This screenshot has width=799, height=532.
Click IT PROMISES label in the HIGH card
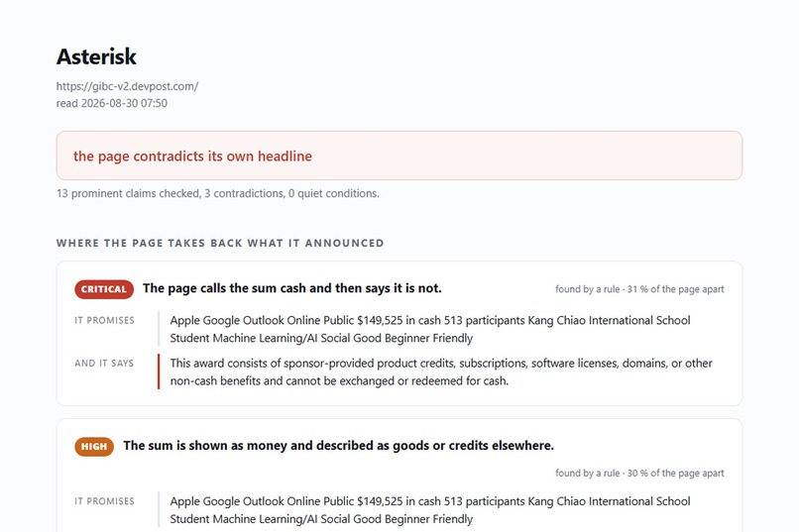tap(104, 501)
